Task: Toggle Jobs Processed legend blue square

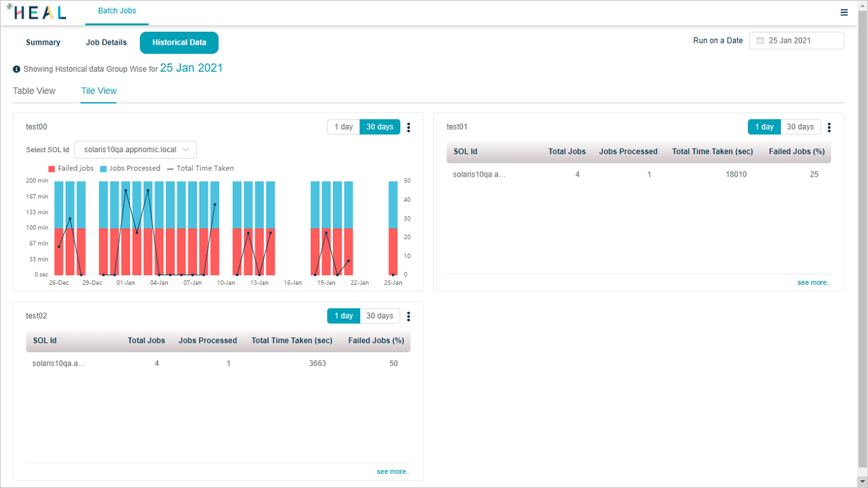Action: pos(103,169)
